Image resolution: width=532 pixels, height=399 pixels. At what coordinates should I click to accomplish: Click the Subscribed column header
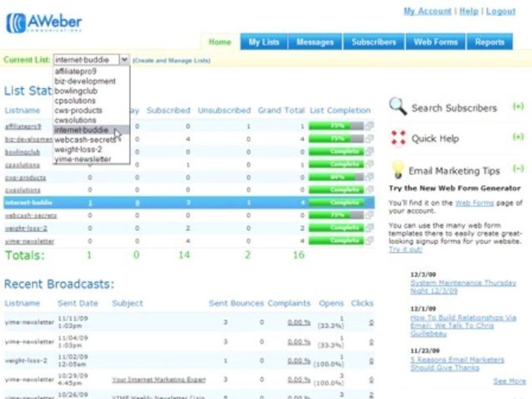[168, 110]
